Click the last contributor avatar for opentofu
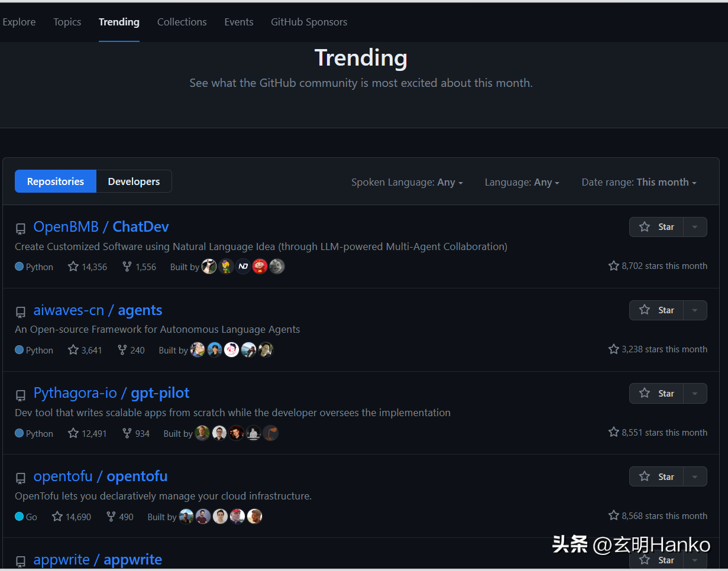The image size is (728, 571). [x=255, y=517]
